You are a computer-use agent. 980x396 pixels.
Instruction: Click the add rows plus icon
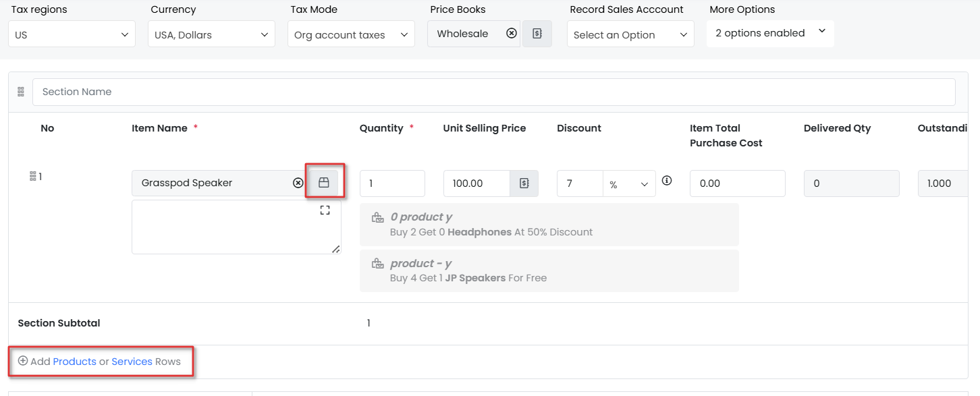point(23,361)
